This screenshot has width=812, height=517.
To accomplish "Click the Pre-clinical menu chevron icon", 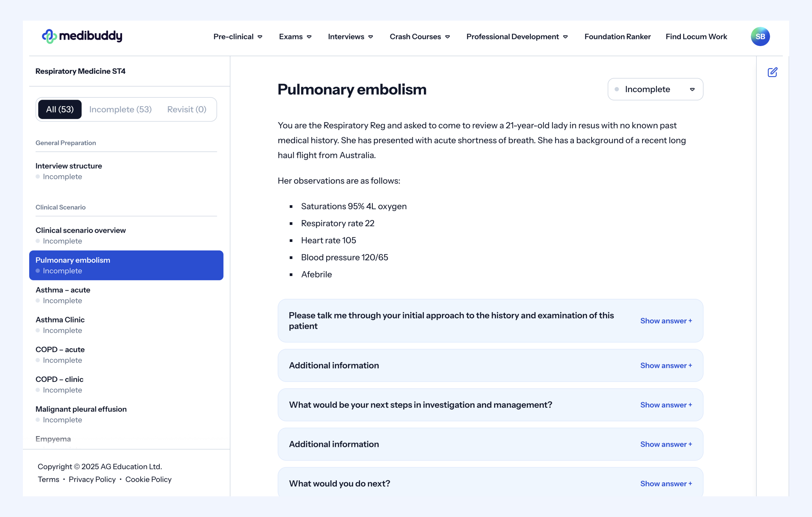I will 260,37.
